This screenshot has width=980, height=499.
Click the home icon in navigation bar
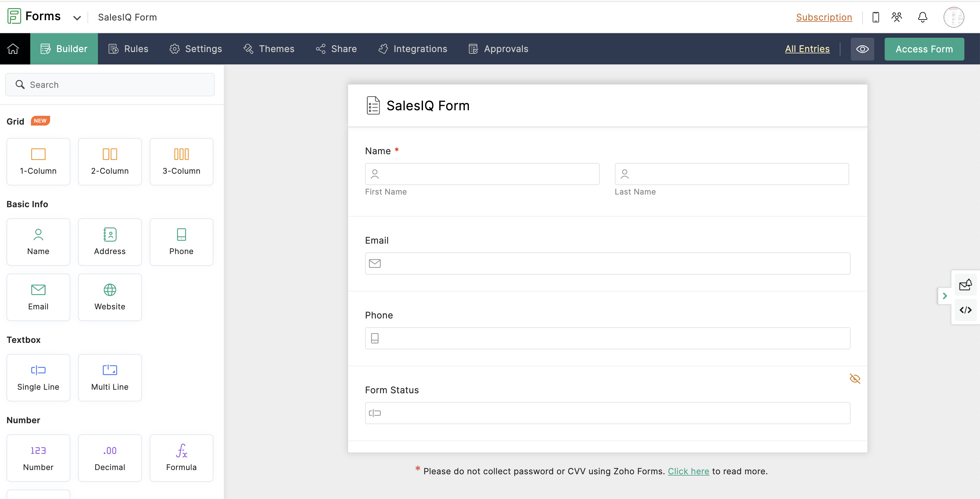[13, 49]
